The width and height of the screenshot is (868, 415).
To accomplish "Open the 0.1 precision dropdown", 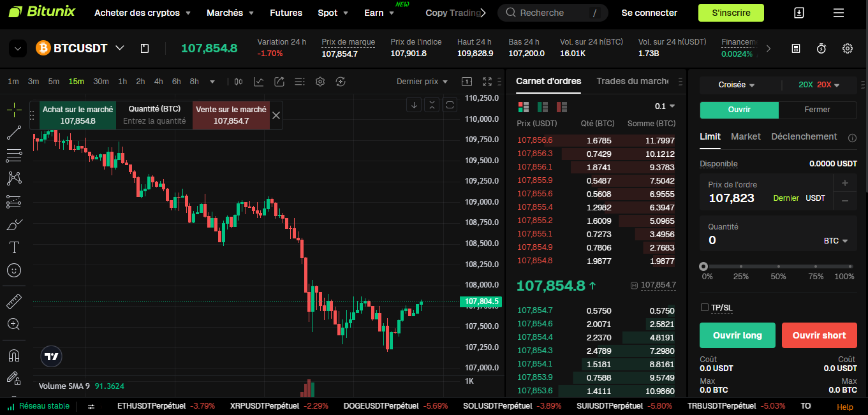I will click(666, 106).
